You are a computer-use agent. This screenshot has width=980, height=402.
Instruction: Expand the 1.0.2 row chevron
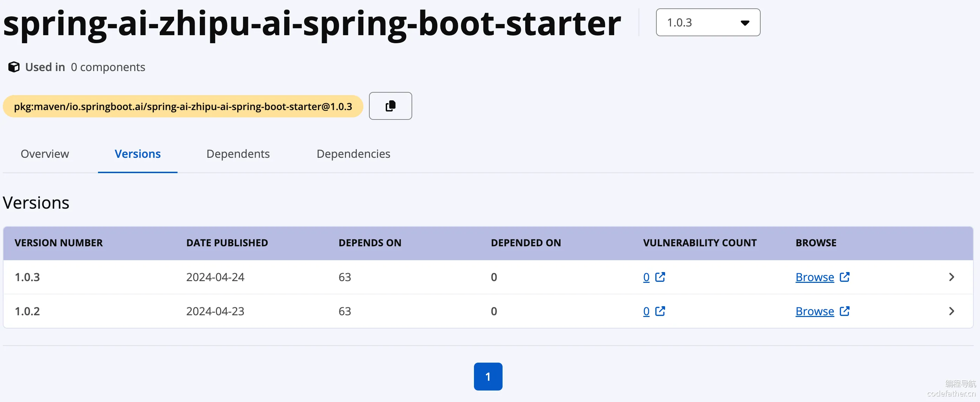[x=951, y=311]
